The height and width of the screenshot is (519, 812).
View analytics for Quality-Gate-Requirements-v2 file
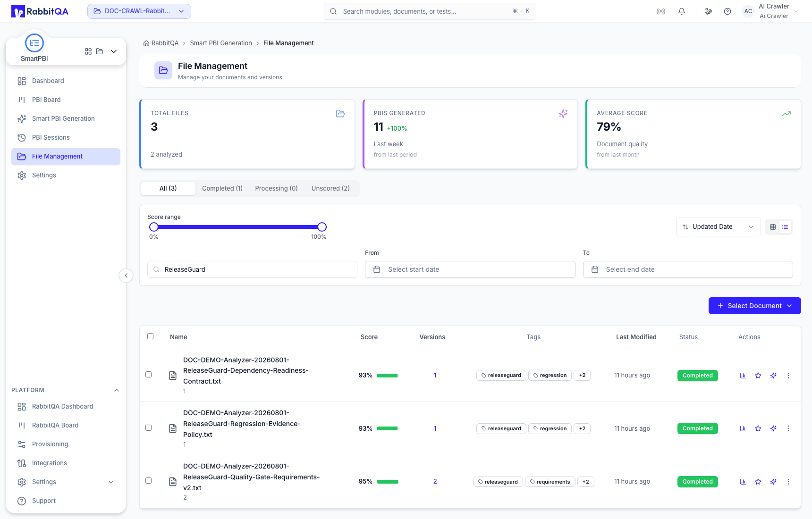(743, 482)
